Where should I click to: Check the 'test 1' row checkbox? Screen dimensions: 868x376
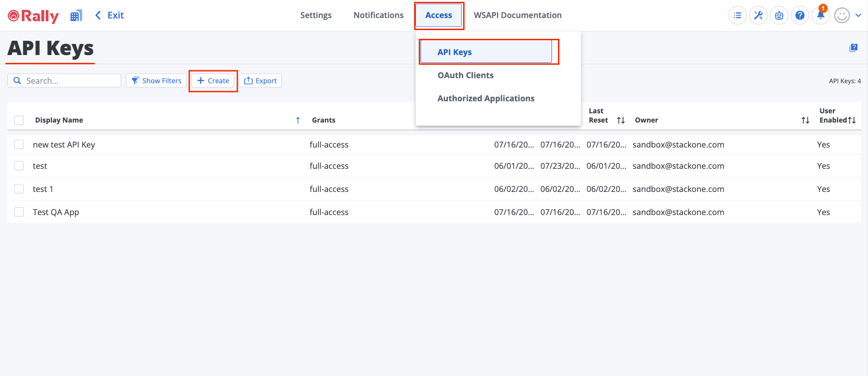(19, 189)
